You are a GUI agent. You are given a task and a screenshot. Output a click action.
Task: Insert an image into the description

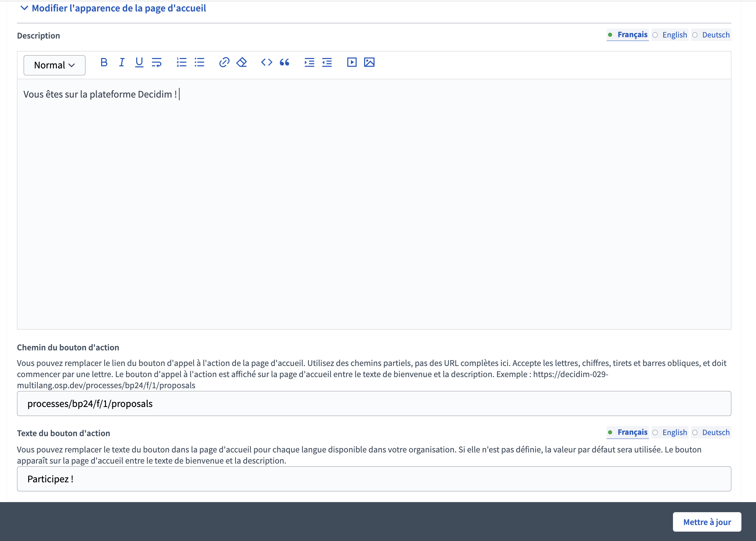click(x=369, y=63)
